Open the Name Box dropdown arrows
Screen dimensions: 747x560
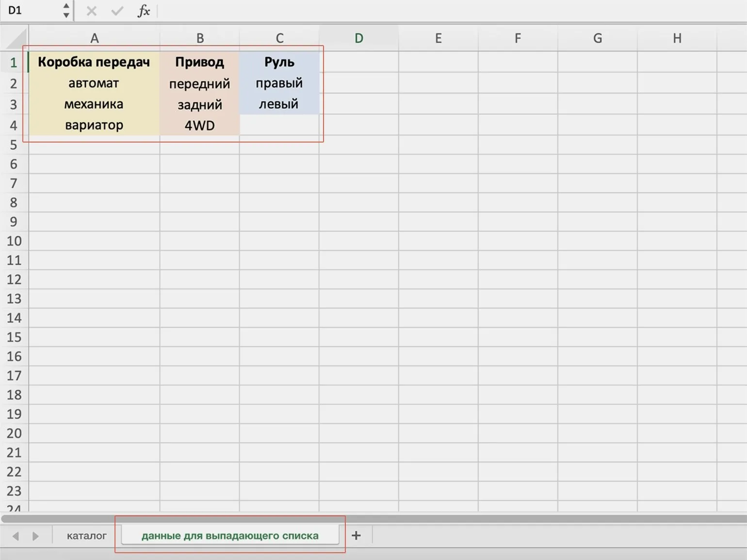tap(66, 11)
